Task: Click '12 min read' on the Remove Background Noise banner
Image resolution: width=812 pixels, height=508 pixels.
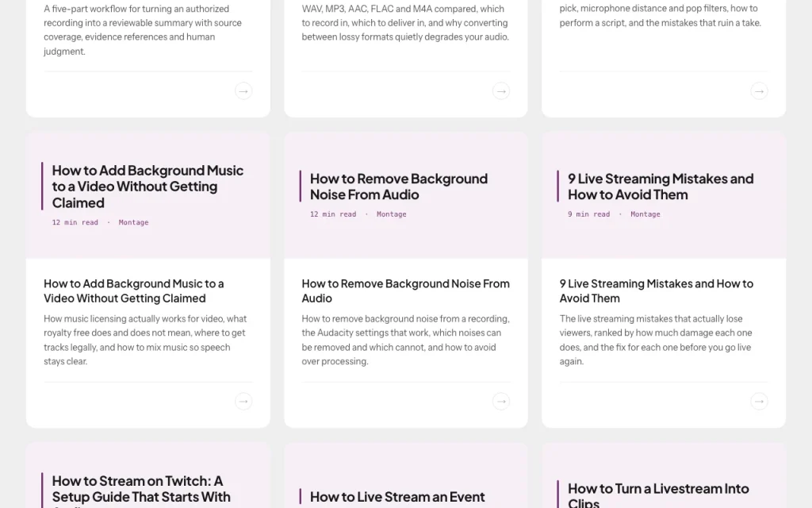Action: click(333, 214)
